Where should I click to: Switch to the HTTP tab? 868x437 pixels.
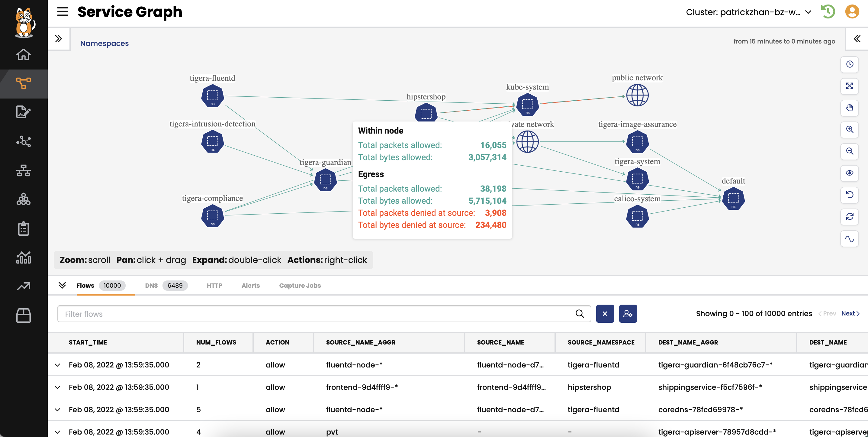click(214, 286)
